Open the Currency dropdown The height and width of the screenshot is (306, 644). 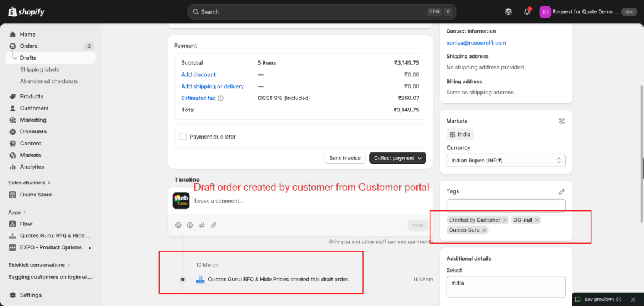coord(506,161)
